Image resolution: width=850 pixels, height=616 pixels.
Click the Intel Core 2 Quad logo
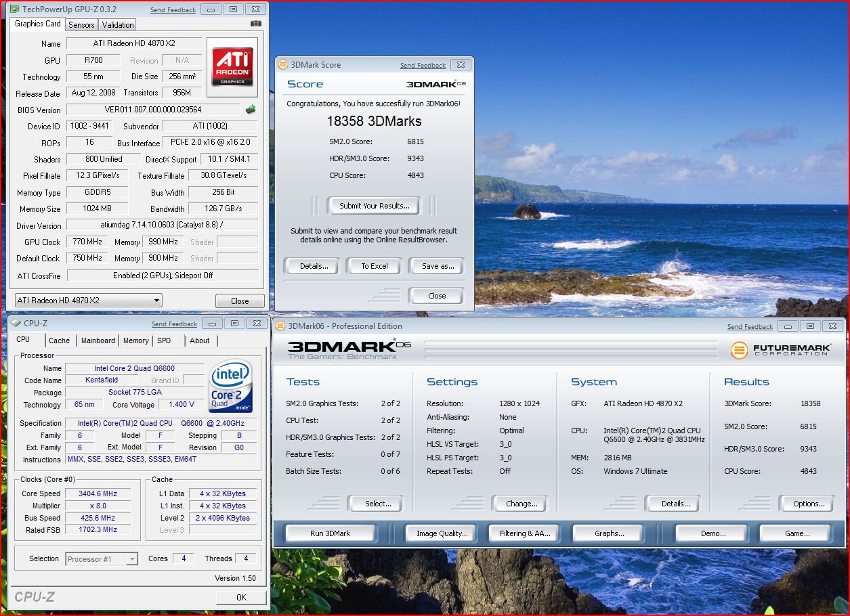point(231,387)
